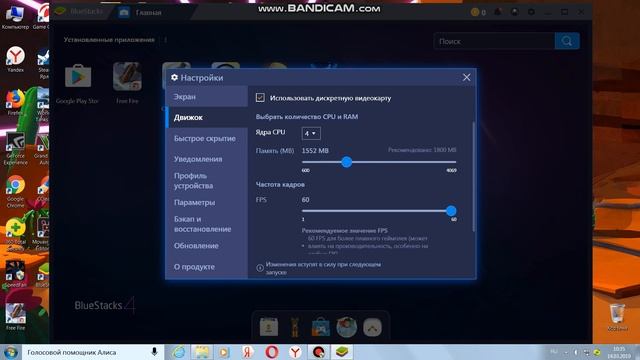Open Internet Explorer from taskbar
Image resolution: width=640 pixels, height=360 pixels.
coord(178,352)
